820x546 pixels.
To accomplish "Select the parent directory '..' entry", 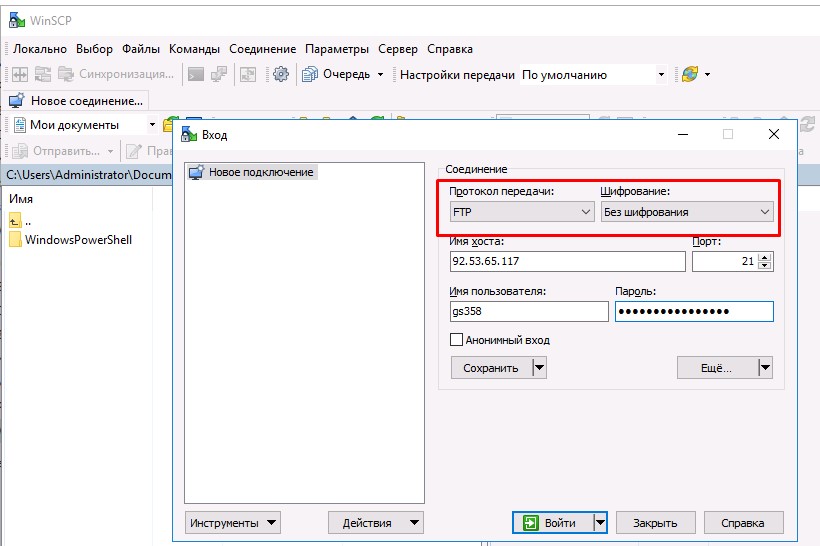I will click(x=20, y=221).
